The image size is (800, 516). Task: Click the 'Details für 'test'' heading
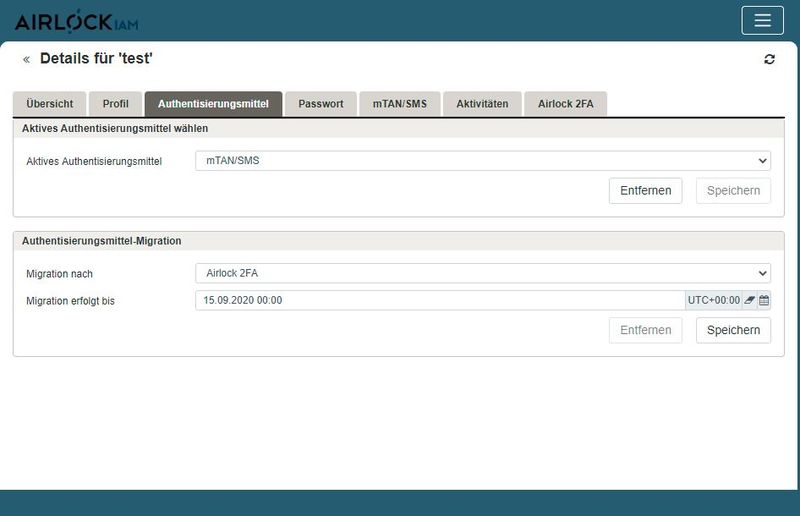coord(96,59)
